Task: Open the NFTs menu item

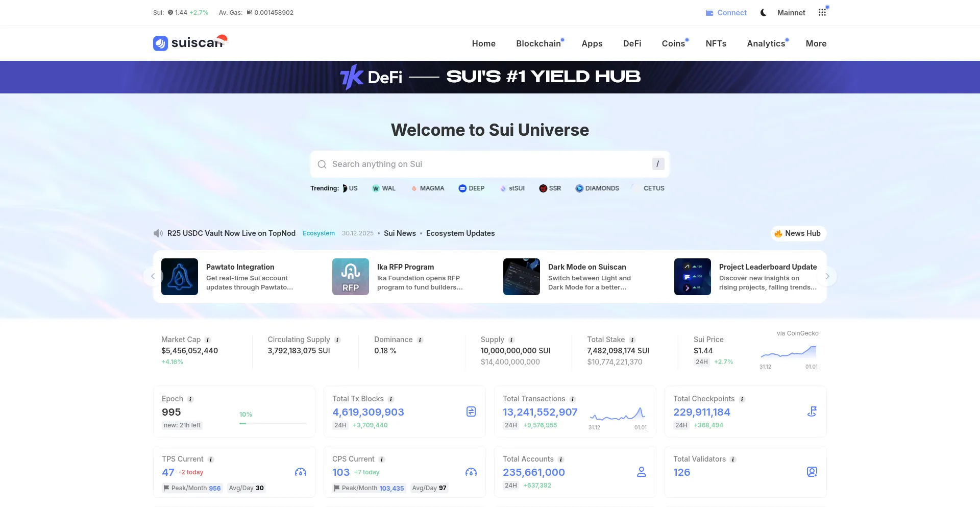Action: [x=716, y=43]
